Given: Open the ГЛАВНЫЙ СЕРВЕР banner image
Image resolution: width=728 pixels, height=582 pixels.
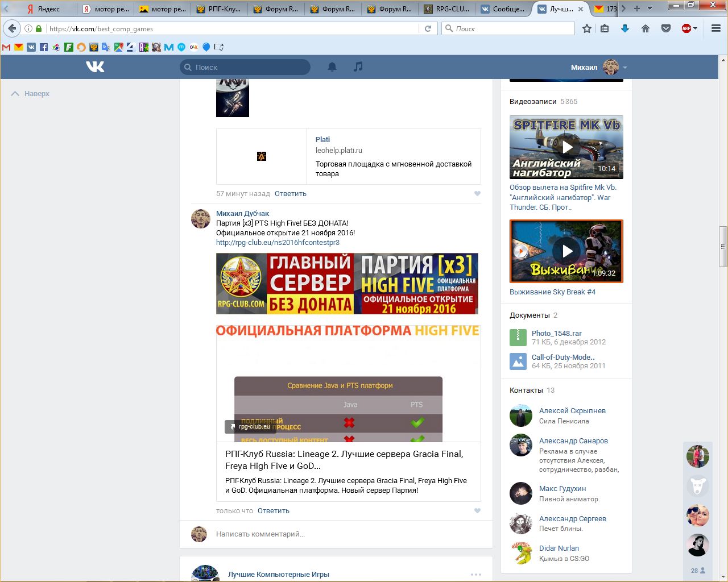Looking at the screenshot, I should pos(347,284).
